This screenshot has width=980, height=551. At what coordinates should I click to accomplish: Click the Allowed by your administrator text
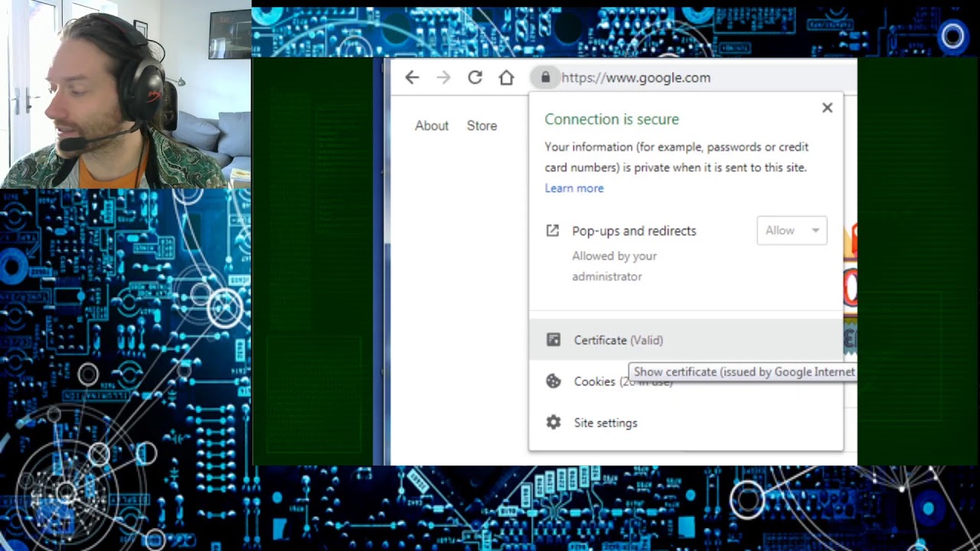[x=614, y=266]
